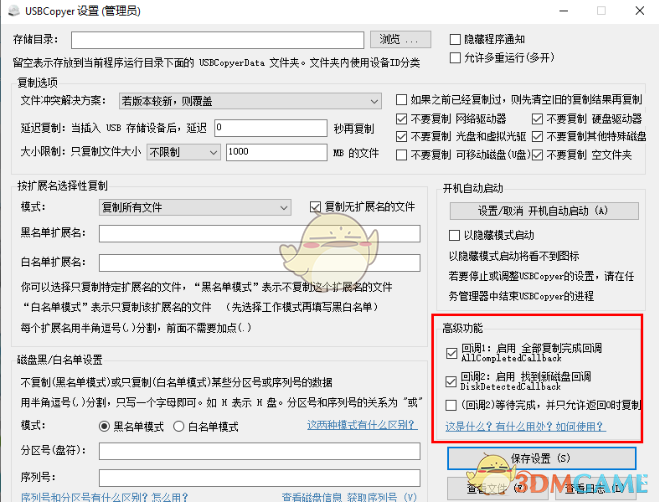The image size is (659, 502).
Task: Open 序列号和分区号有什么区别？怎么用？ link
Action: point(104,497)
